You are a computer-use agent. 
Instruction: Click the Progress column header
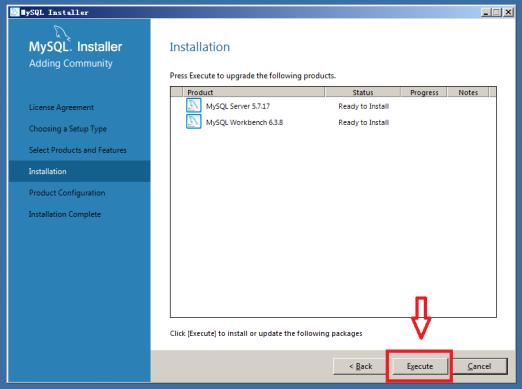[424, 92]
